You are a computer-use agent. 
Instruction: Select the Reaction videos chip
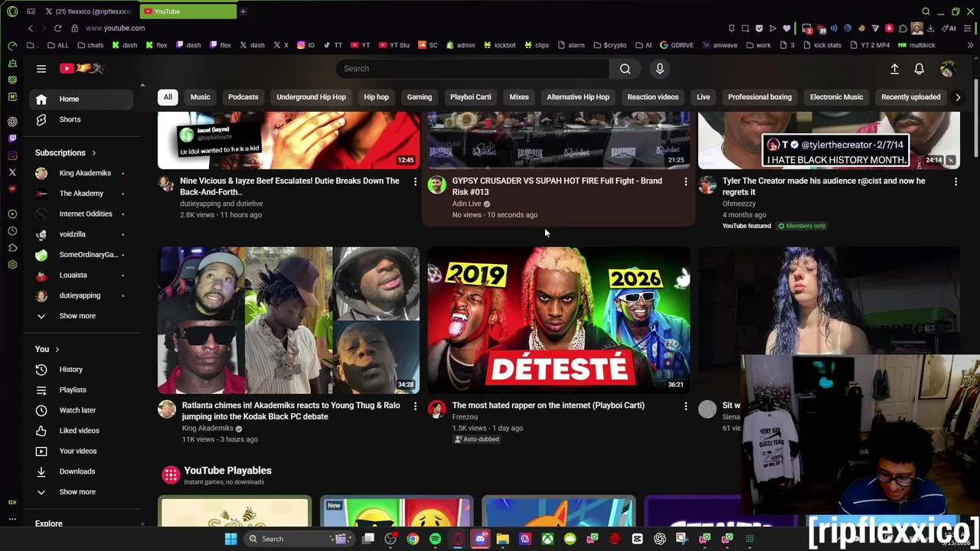click(653, 97)
